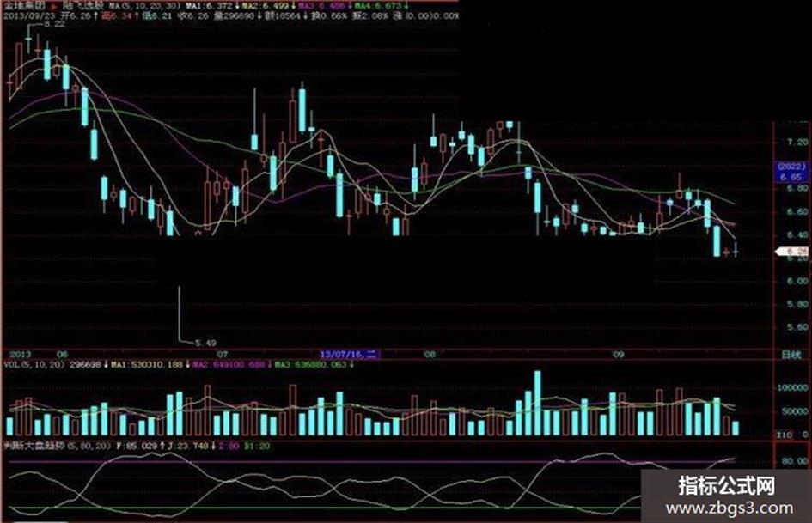Click the 5.49 low price annotation

[x=205, y=343]
